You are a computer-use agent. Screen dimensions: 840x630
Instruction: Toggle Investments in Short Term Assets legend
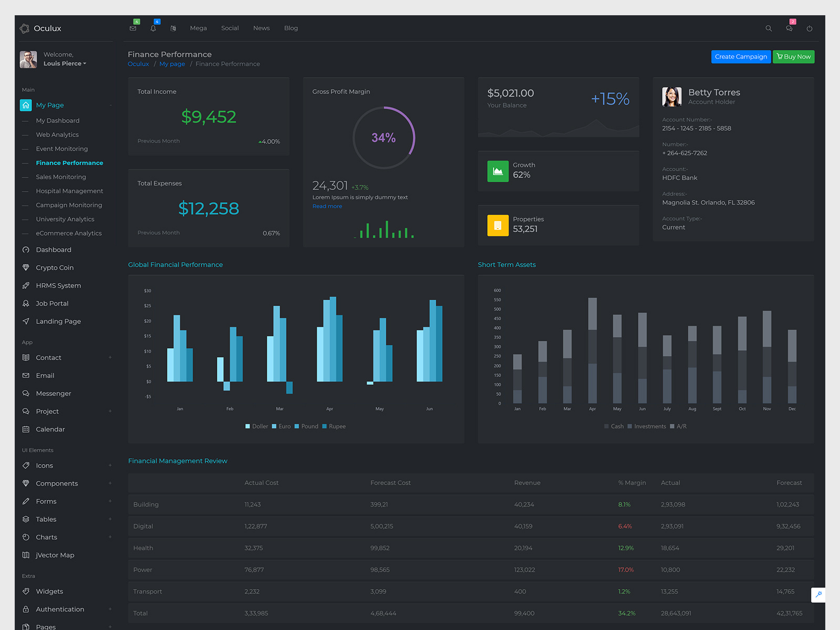click(x=647, y=426)
